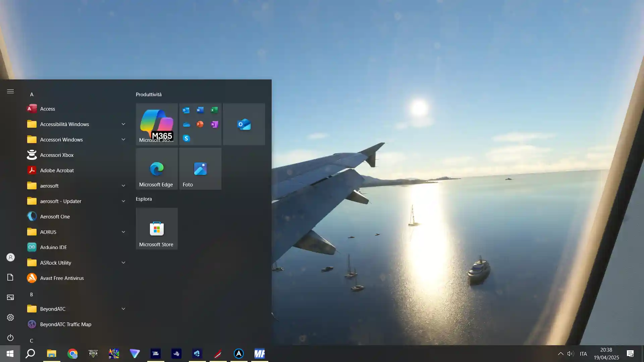Open Word from the Office tile group
Viewport: 644px width, 362px height.
pos(200,110)
